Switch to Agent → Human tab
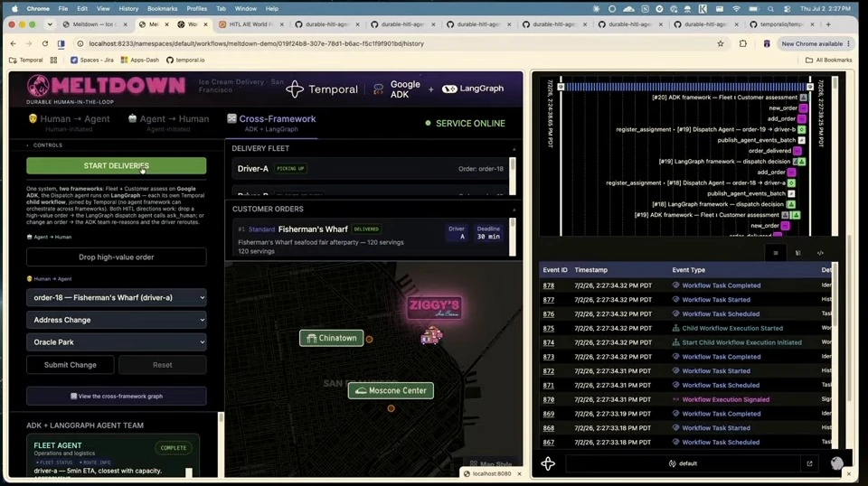Viewport: 868px width, 486px height. point(168,123)
